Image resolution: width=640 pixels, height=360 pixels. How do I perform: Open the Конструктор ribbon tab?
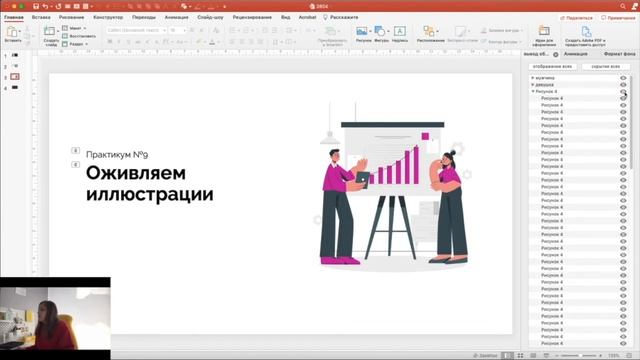pos(108,18)
